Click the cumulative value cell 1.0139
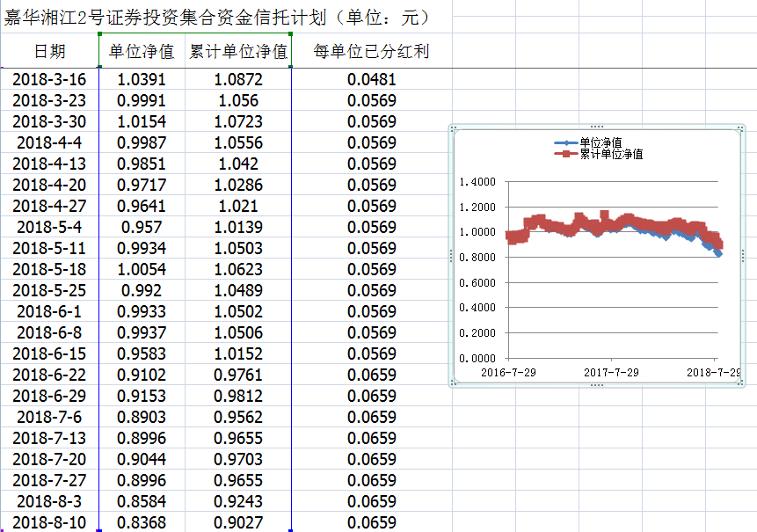The height and width of the screenshot is (532, 757). pyautogui.click(x=238, y=227)
